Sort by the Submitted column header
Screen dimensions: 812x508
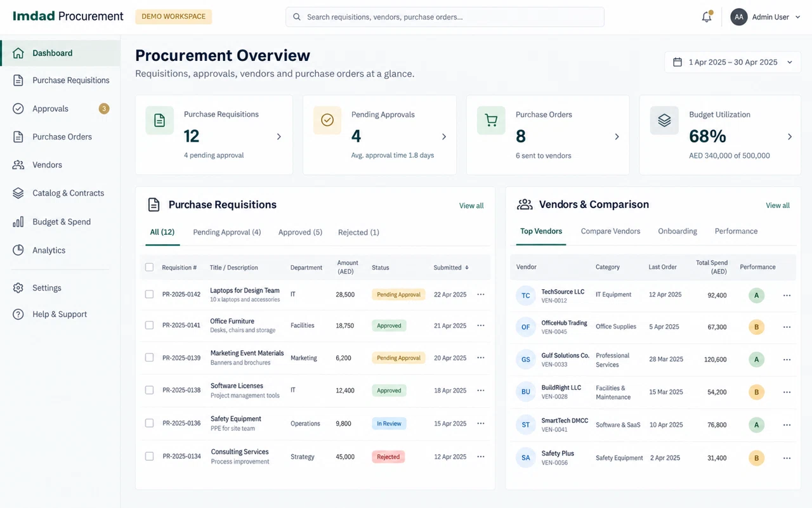point(451,268)
